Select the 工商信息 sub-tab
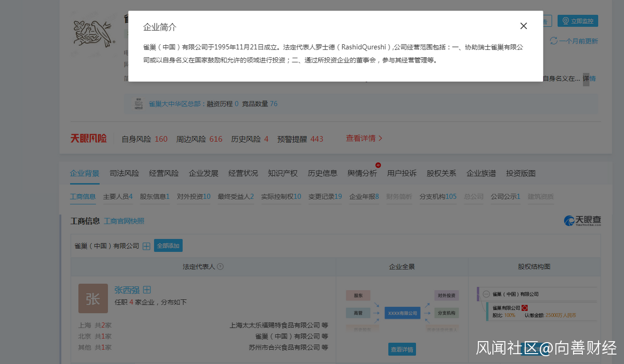 [83, 197]
